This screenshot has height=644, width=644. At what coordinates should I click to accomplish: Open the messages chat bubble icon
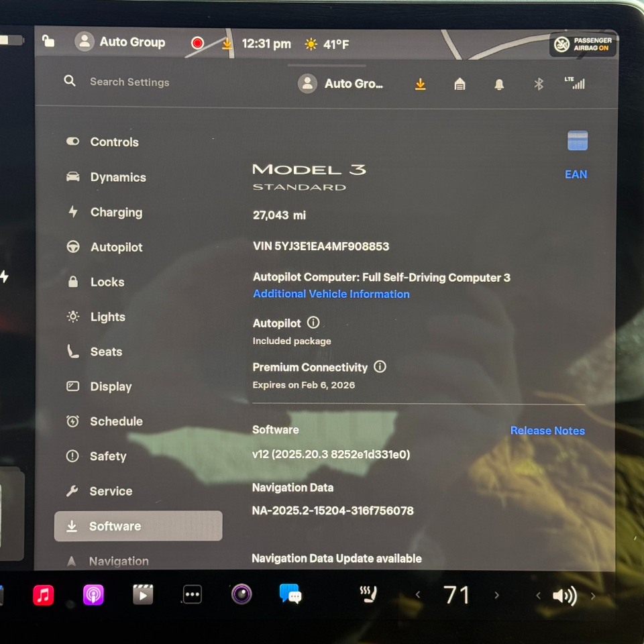click(290, 594)
